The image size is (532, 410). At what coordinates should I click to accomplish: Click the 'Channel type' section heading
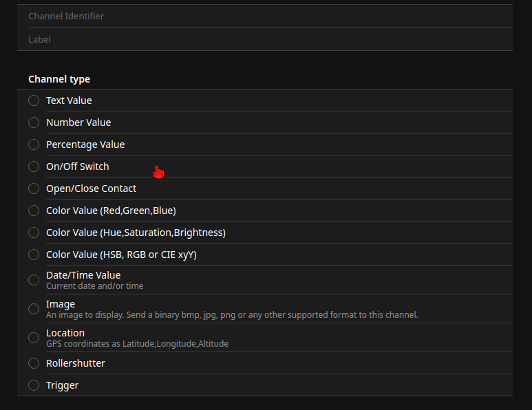(59, 79)
